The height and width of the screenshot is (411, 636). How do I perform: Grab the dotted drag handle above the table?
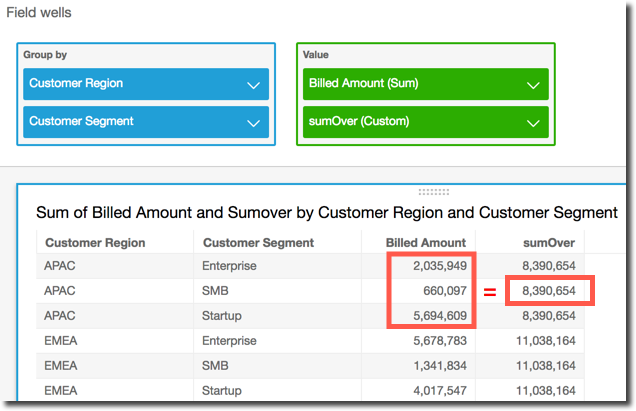(433, 191)
